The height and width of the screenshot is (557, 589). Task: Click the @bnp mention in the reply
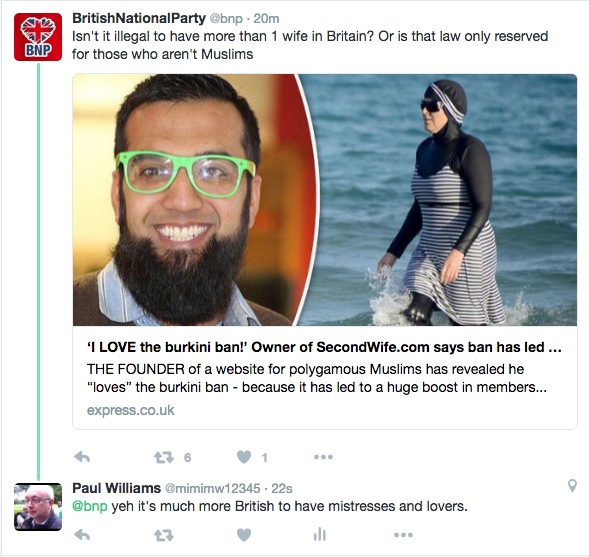pyautogui.click(x=90, y=506)
